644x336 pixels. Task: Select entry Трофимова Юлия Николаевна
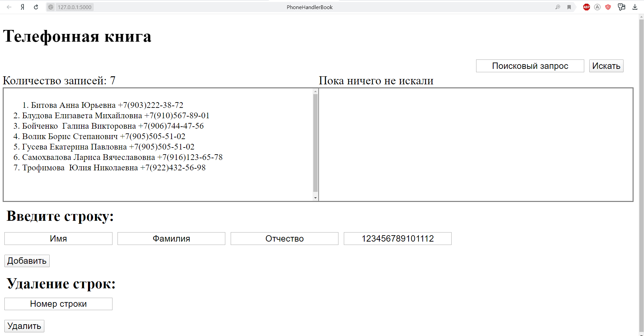[x=114, y=168]
